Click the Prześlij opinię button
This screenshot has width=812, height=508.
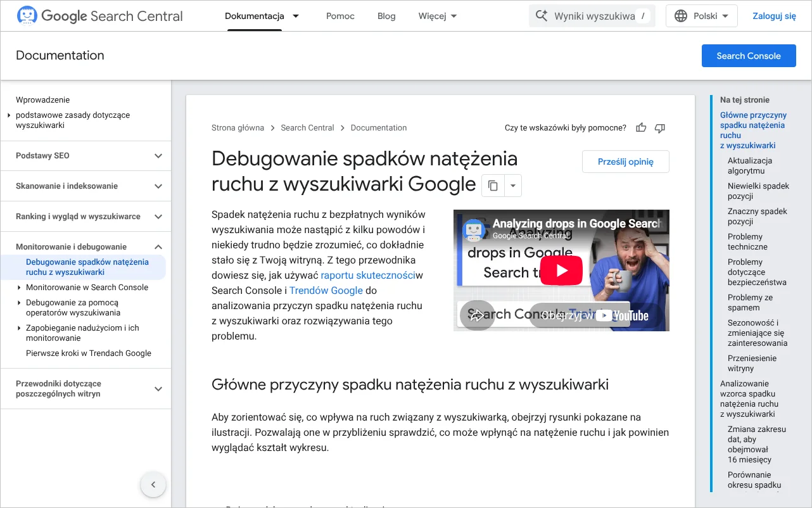click(626, 162)
